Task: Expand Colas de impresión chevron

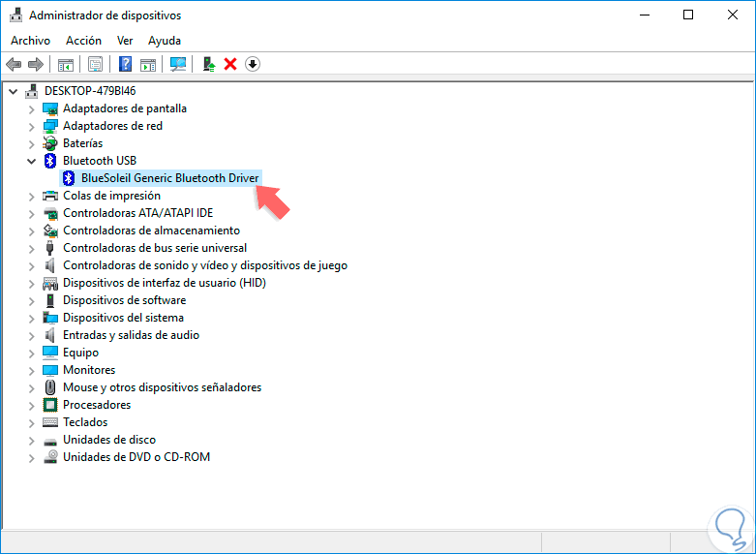Action: click(31, 197)
